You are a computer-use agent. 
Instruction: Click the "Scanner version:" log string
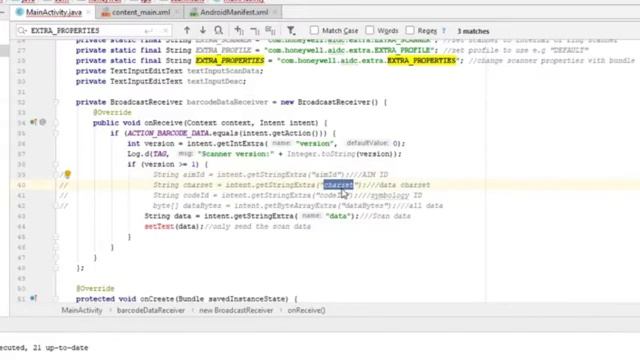coord(236,154)
